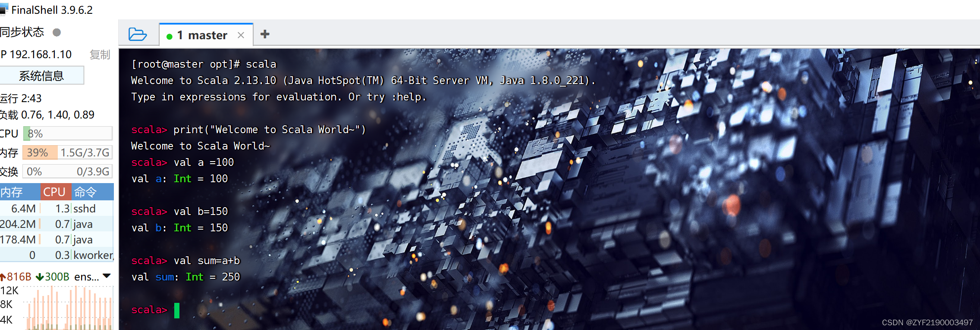Click the 0/3.9G swap value

(x=93, y=171)
